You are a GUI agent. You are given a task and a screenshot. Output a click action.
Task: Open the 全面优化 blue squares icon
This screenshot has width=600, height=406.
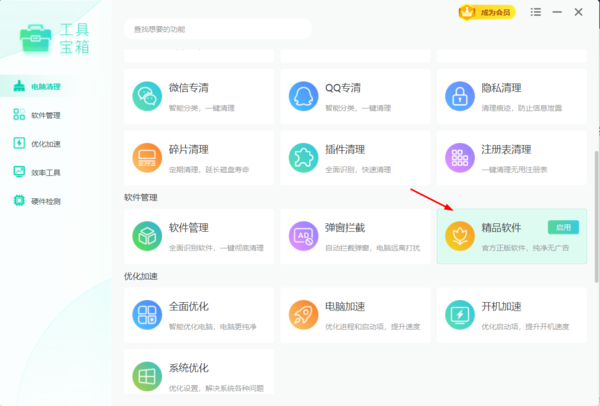tap(147, 315)
